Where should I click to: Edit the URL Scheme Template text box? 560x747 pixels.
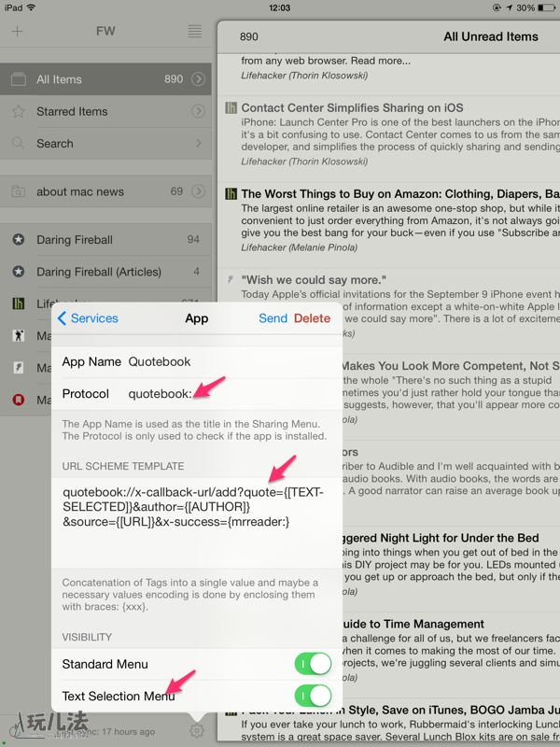tap(197, 522)
